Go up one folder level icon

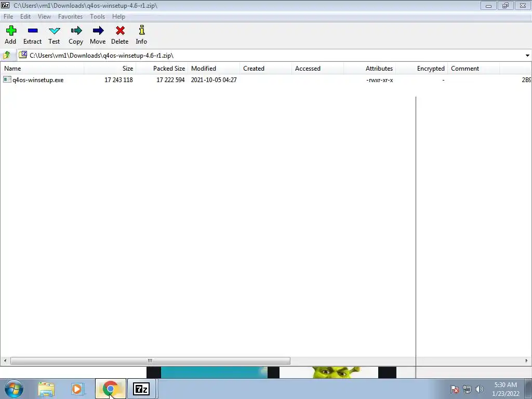(6, 55)
